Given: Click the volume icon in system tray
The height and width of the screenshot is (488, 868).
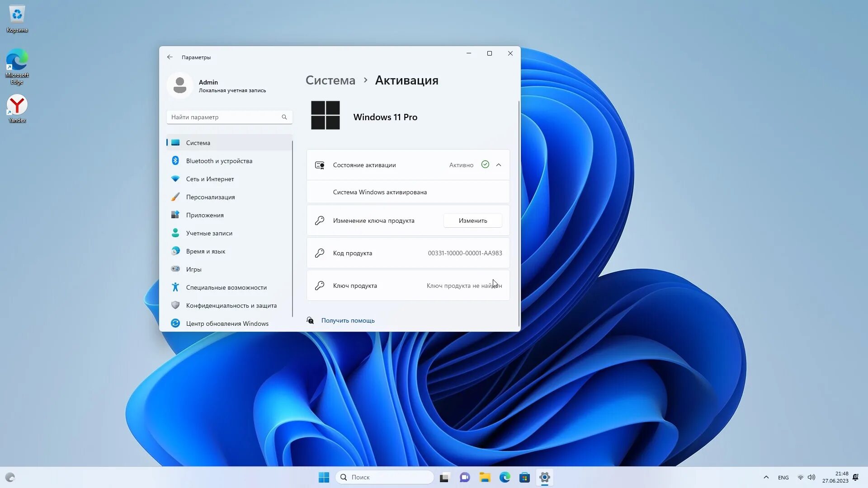Looking at the screenshot, I should point(811,477).
